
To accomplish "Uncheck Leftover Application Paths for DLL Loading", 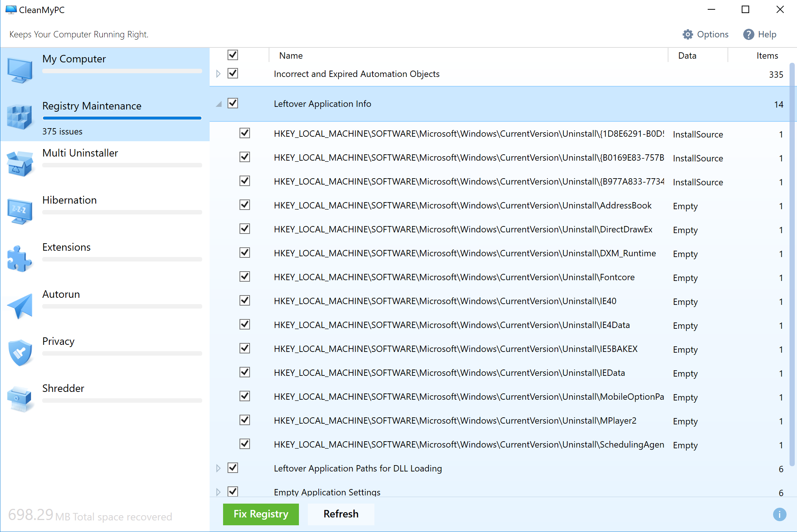I will pos(233,468).
